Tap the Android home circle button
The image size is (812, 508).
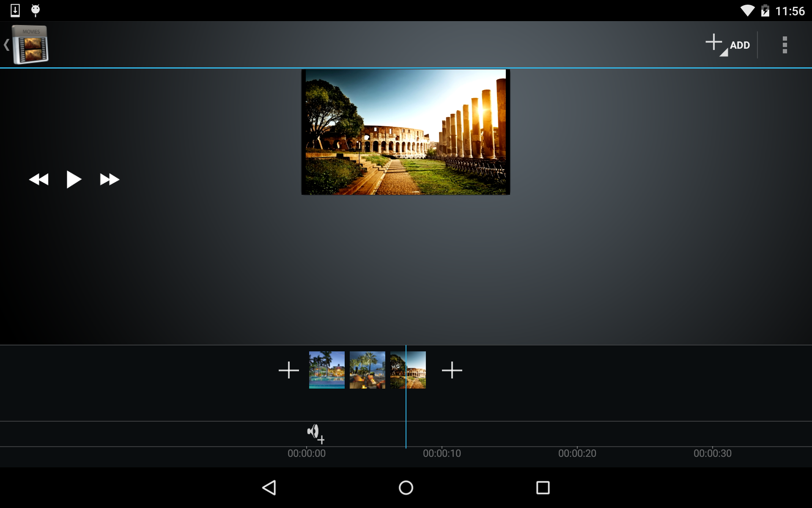tap(406, 488)
